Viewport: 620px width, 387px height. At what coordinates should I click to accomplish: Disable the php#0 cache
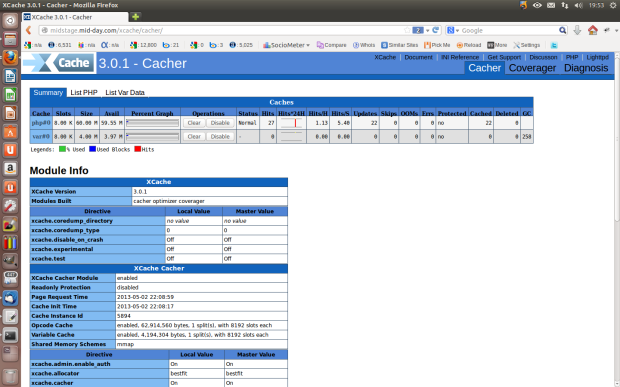[220, 123]
